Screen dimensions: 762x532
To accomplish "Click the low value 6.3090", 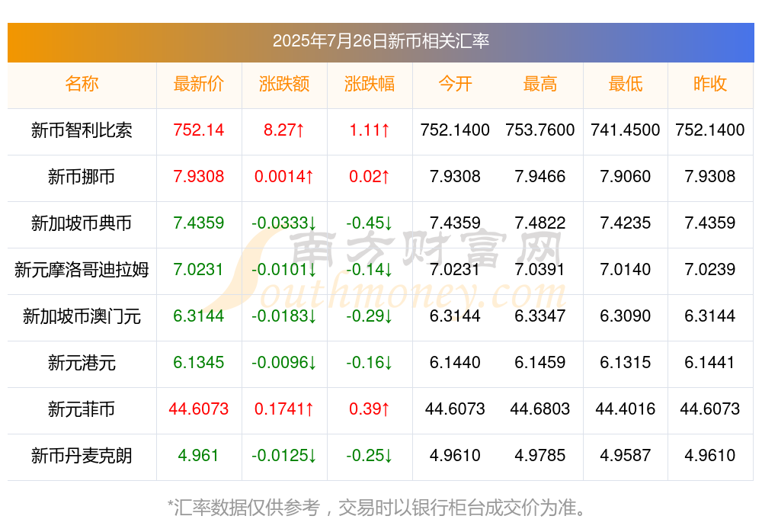I will [x=626, y=316].
